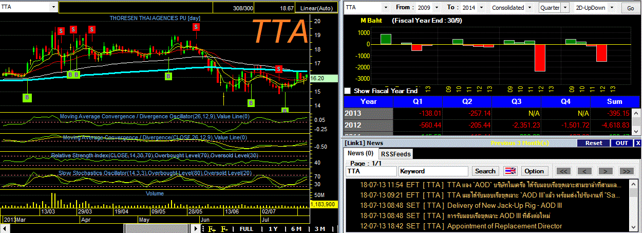Screen dimensions: 644x233
Task: Click Reset button in News header
Action: click(x=594, y=143)
